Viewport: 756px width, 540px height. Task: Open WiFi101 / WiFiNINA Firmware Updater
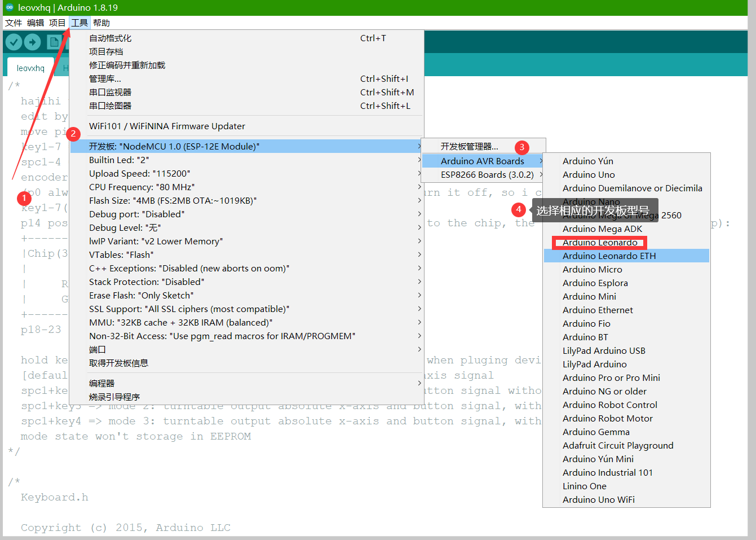pyautogui.click(x=247, y=126)
